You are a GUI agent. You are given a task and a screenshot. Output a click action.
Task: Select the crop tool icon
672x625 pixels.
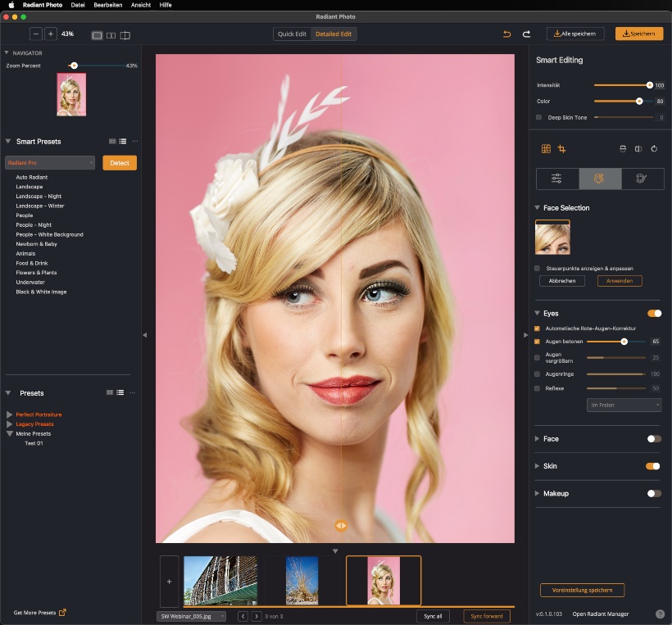[562, 148]
